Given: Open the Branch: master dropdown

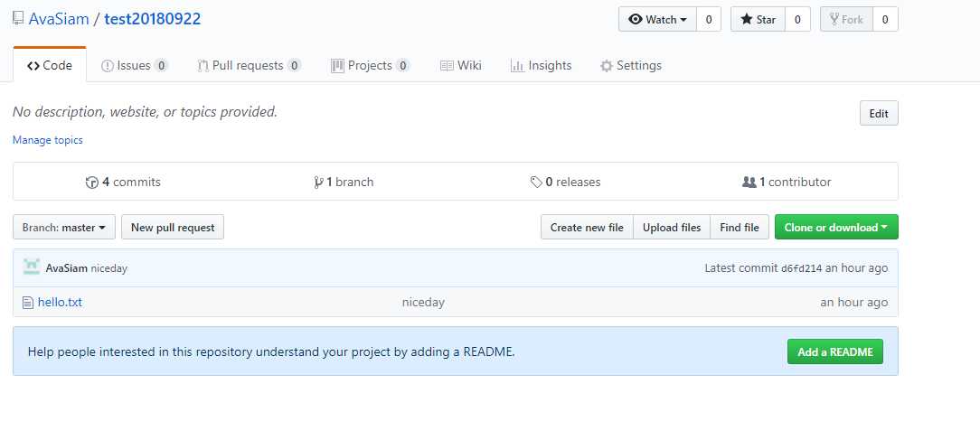Looking at the screenshot, I should tap(64, 228).
